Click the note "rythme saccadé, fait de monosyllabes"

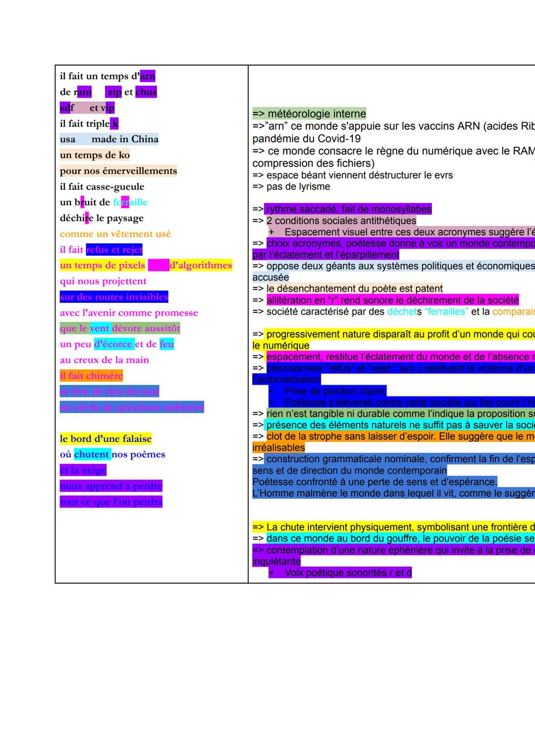pyautogui.click(x=349, y=209)
